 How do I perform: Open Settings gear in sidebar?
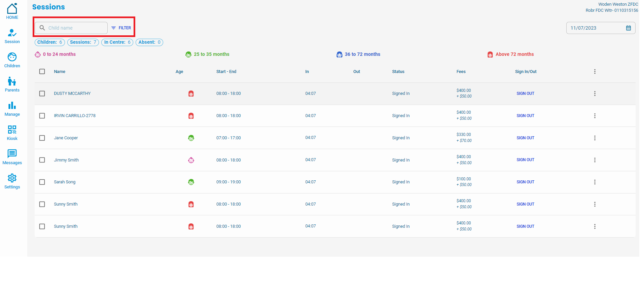(x=12, y=181)
